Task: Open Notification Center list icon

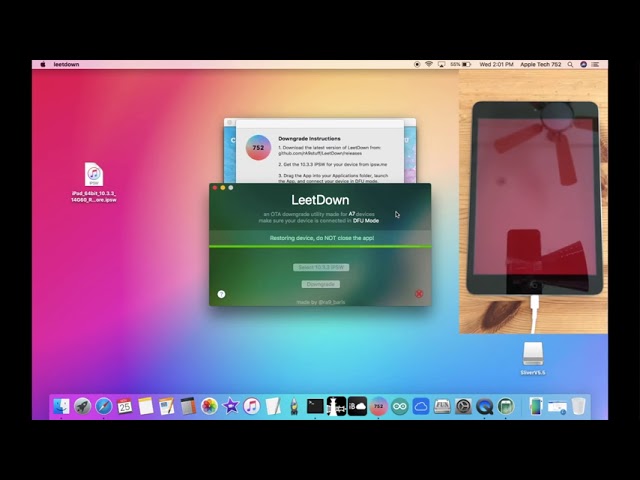Action: pyautogui.click(x=596, y=64)
